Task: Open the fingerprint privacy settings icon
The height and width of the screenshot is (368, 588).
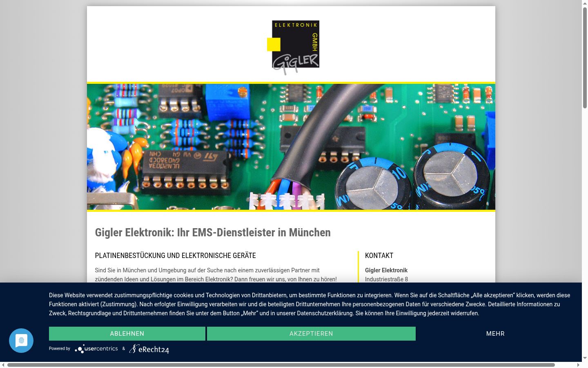Action: (x=21, y=341)
